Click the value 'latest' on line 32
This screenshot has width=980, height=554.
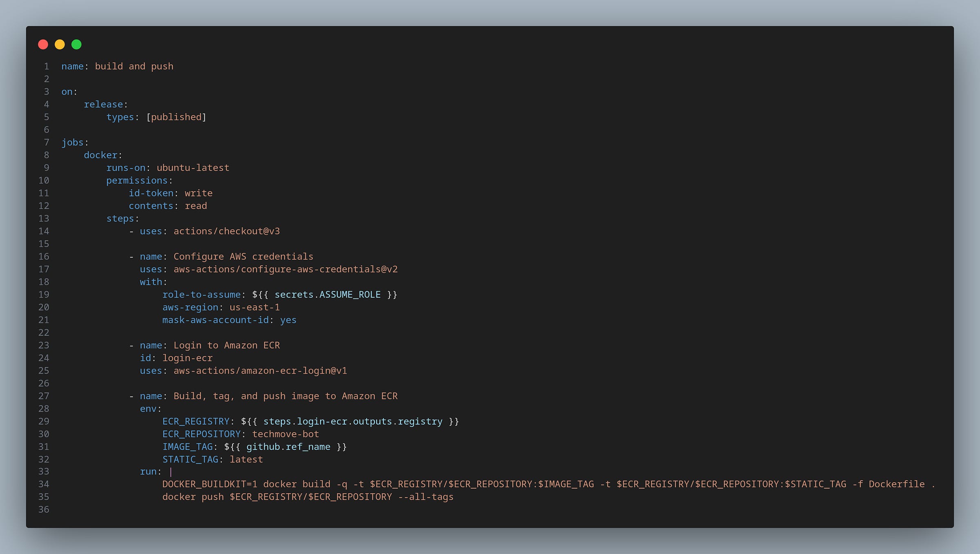click(246, 459)
